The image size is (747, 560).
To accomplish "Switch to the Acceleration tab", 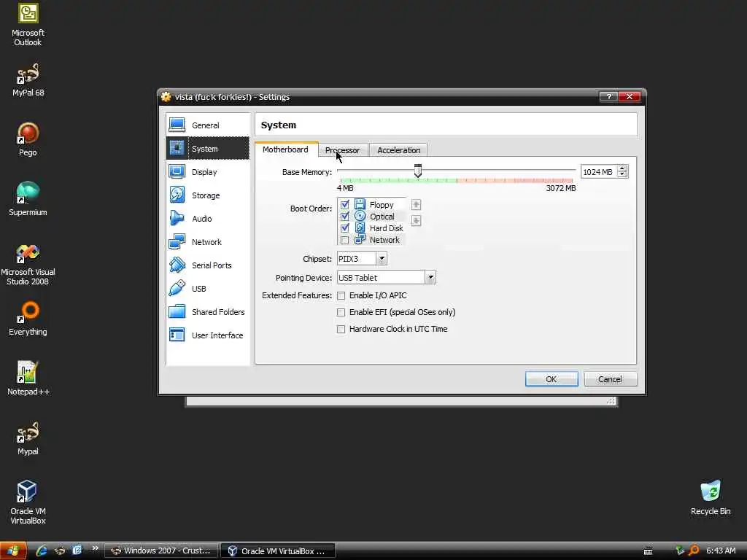I will [x=399, y=150].
